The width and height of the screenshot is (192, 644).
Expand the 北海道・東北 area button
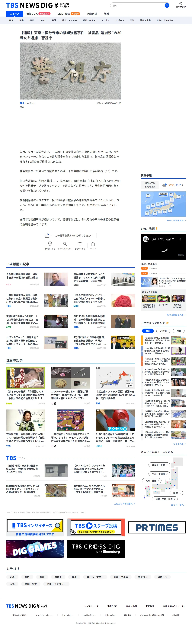(x=159, y=465)
